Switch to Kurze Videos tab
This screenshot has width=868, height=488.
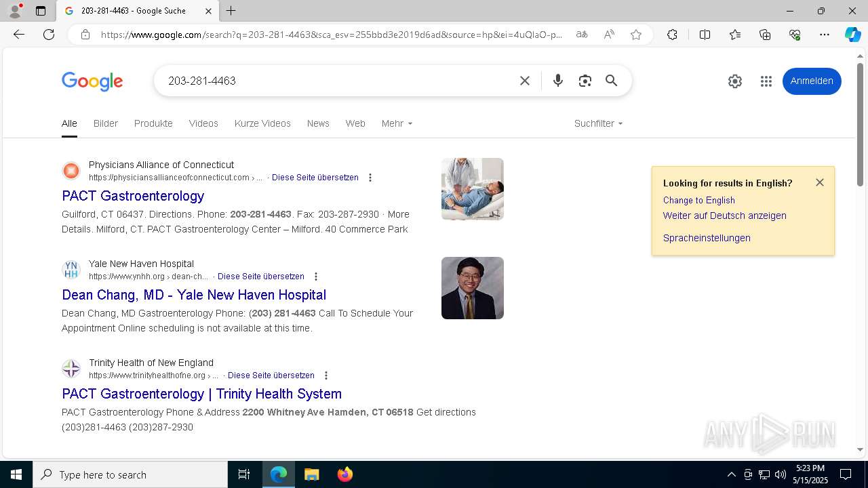click(x=262, y=123)
